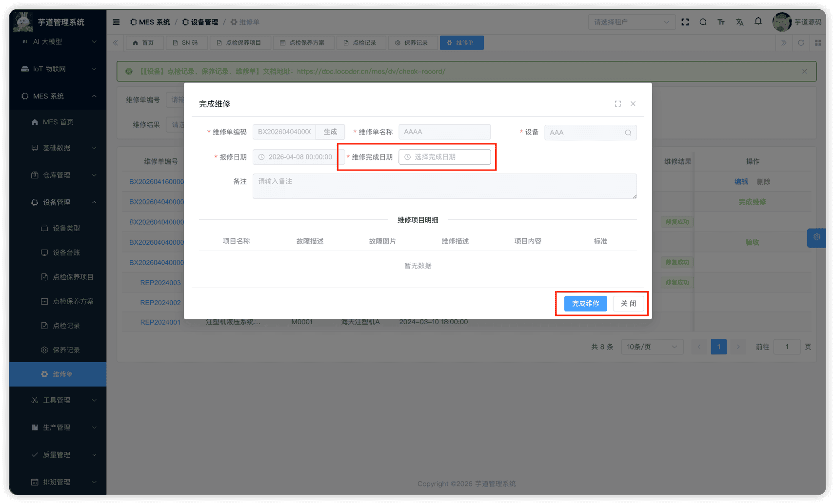The height and width of the screenshot is (504, 835).
Task: Open the floating gear on right edge
Action: pyautogui.click(x=816, y=238)
